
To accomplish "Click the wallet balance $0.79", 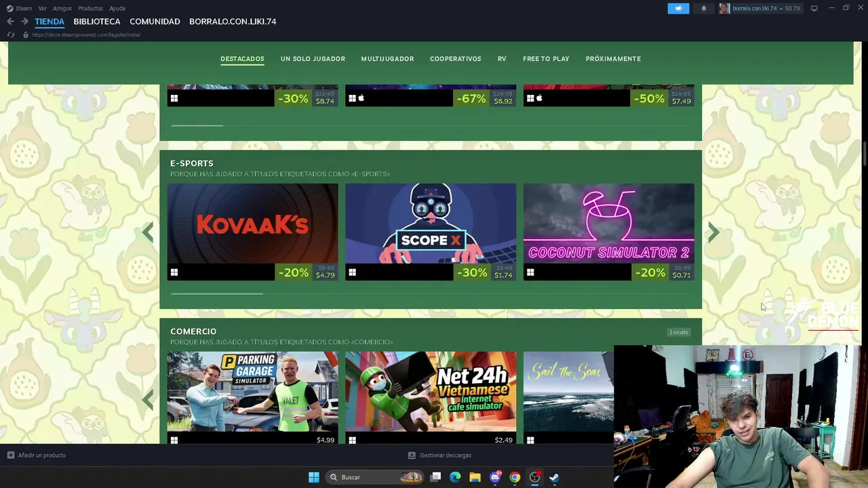I will [792, 8].
